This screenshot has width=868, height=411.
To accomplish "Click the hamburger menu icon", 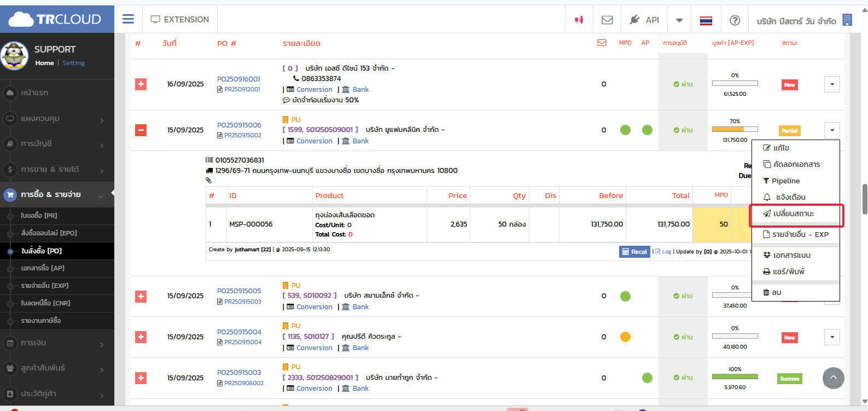I will 128,20.
